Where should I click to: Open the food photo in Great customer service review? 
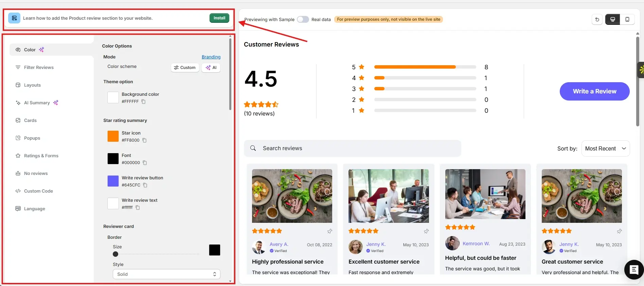(582, 196)
